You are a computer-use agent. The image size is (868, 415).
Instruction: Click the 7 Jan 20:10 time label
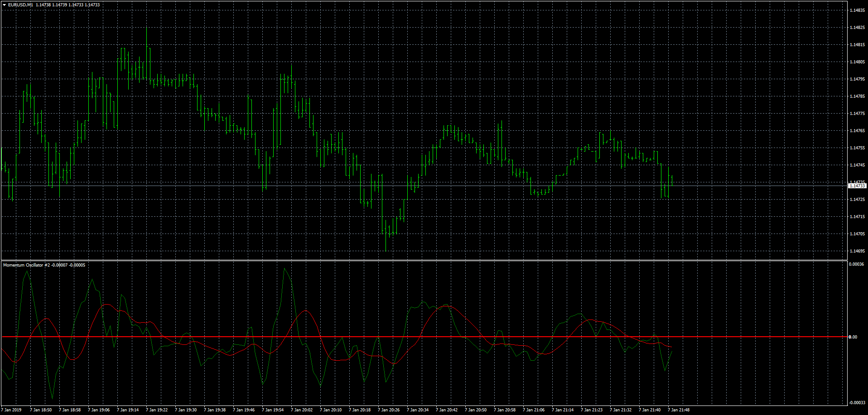pyautogui.click(x=331, y=410)
